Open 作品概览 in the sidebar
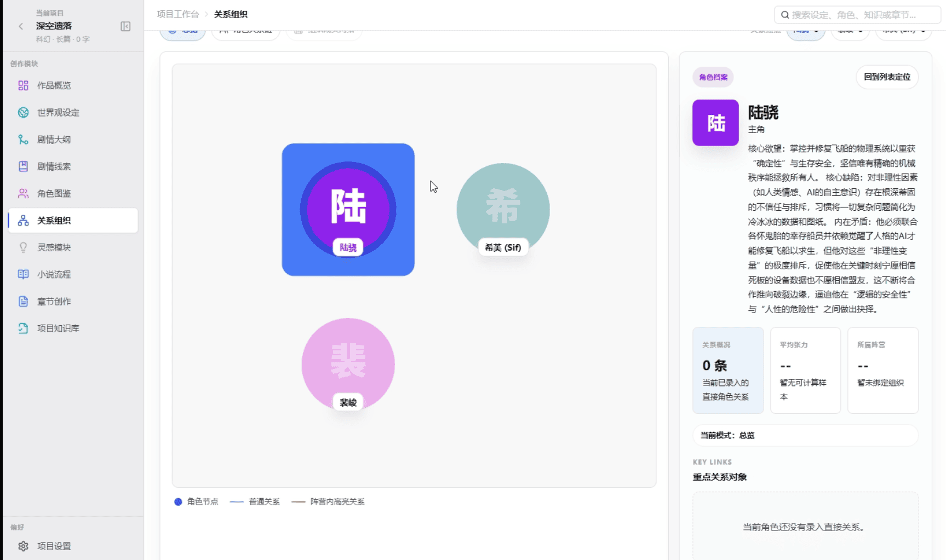946x560 pixels. [73, 85]
